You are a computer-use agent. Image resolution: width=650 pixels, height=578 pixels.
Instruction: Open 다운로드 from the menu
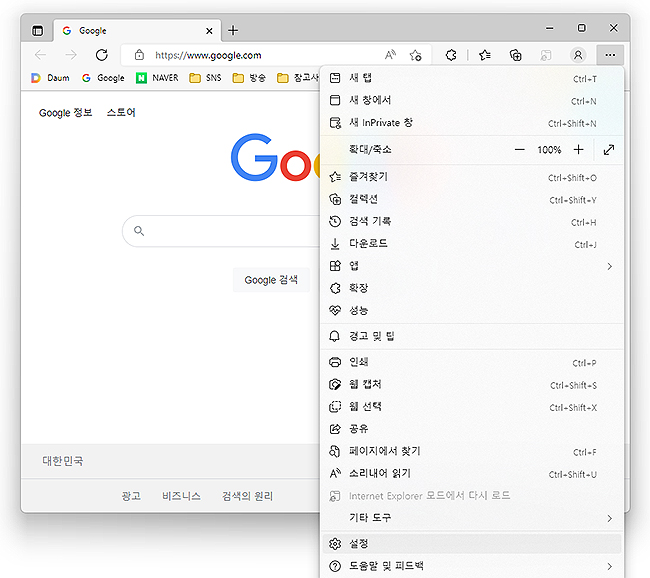point(472,244)
